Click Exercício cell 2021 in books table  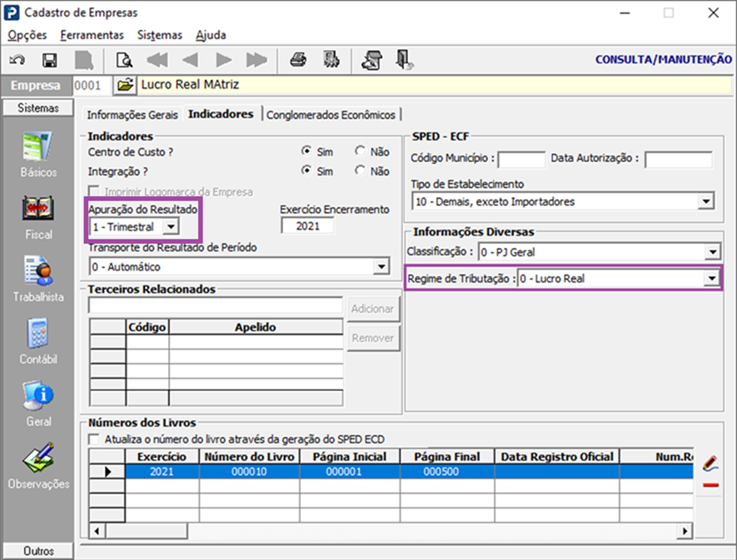[x=162, y=472]
